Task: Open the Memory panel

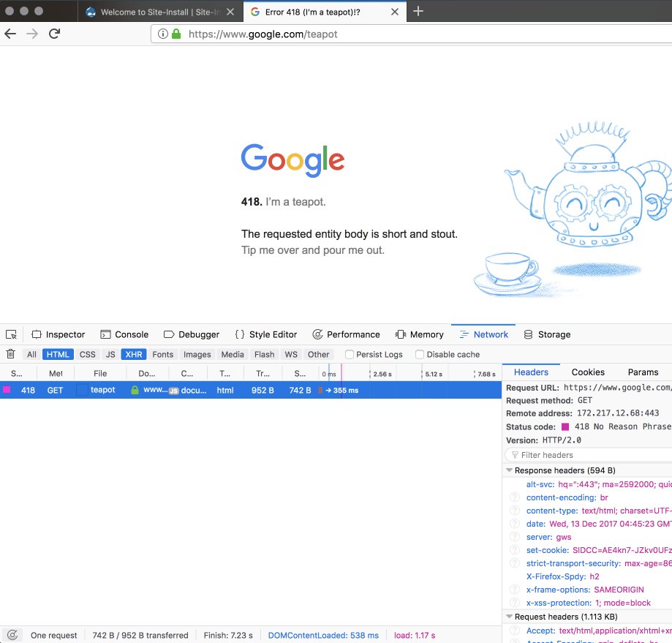Action: [419, 334]
